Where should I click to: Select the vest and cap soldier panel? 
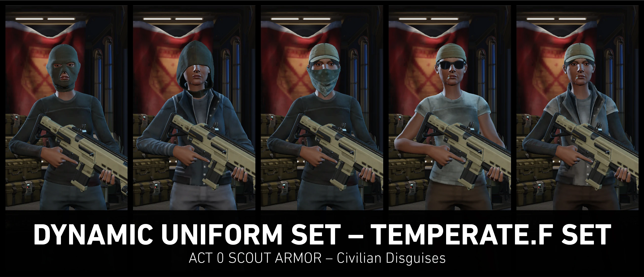577,108
